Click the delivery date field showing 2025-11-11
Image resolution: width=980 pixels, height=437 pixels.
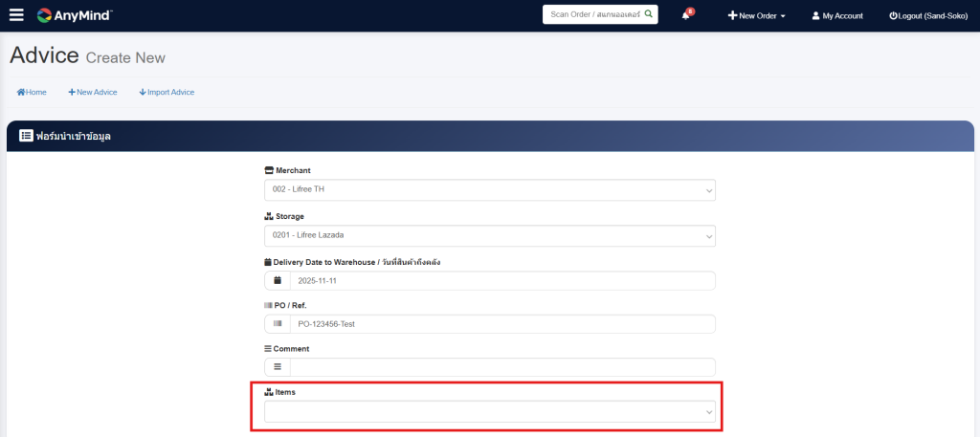point(501,280)
